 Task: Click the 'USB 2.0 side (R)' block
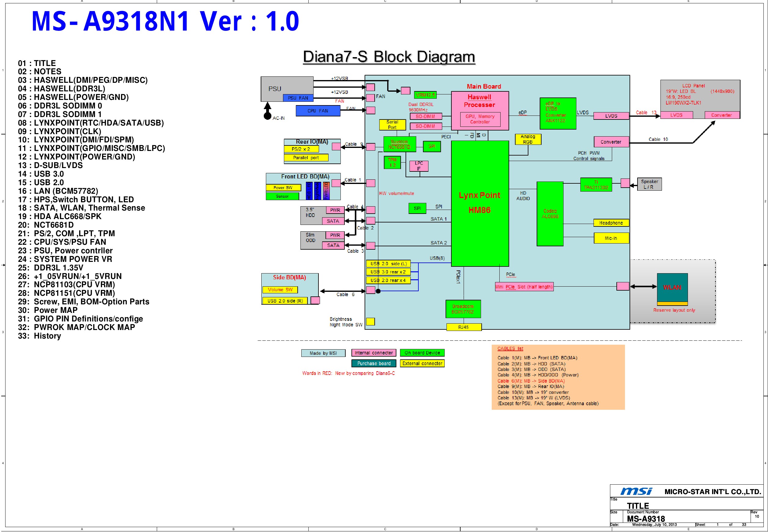point(285,301)
